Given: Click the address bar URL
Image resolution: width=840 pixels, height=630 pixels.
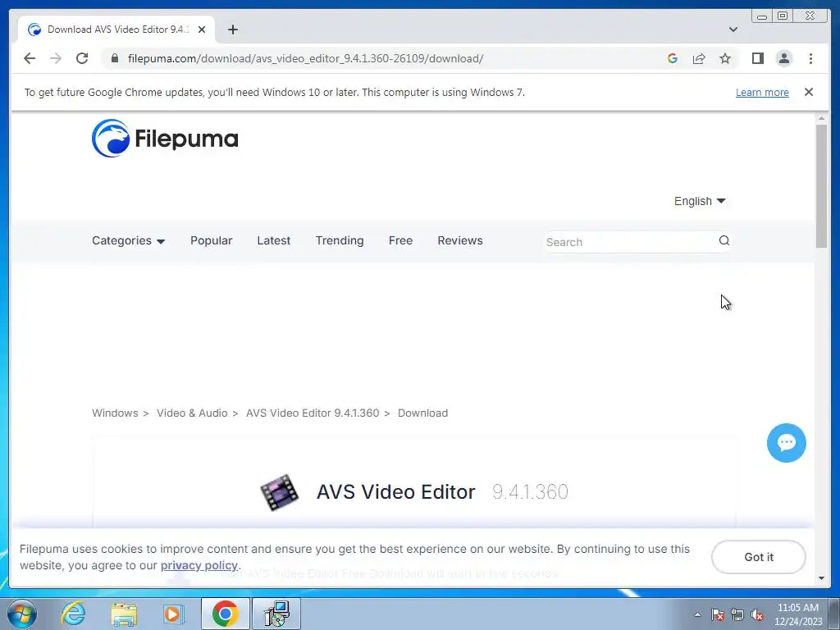Looking at the screenshot, I should (305, 58).
